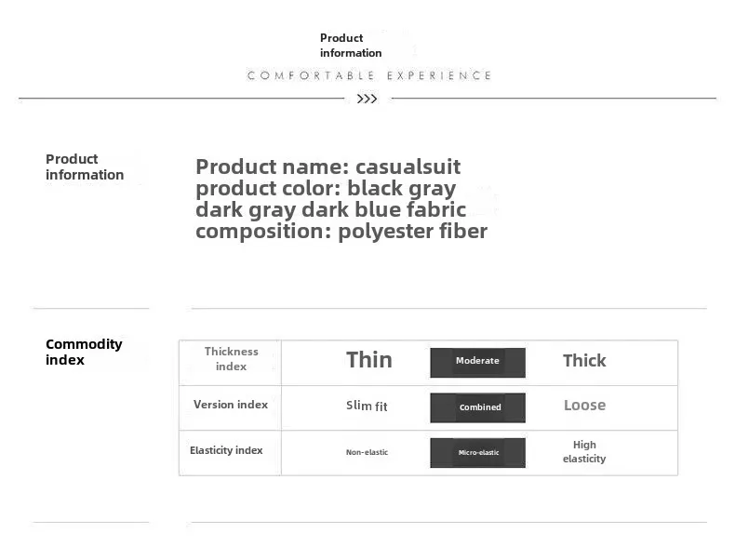Select the Moderate thickness indicator
Viewport: 735px width, 560px height.
[477, 362]
